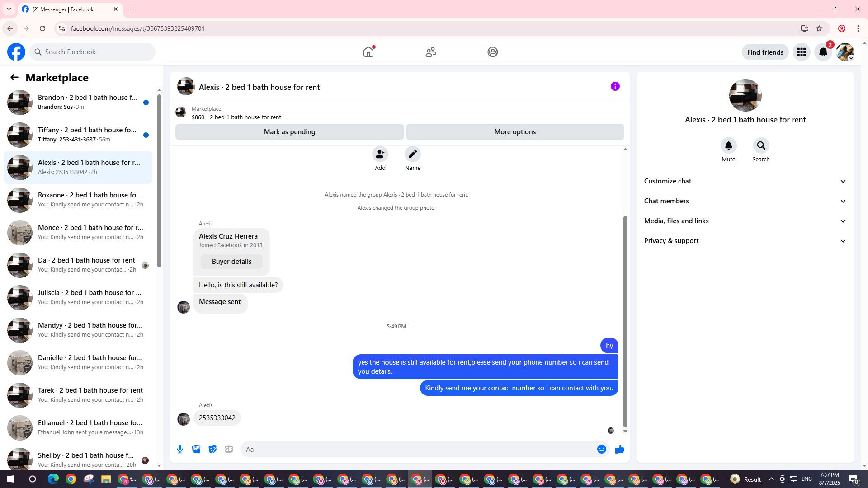Open Notifications bell icon
Viewport: 868px width, 488px height.
[x=823, y=52]
